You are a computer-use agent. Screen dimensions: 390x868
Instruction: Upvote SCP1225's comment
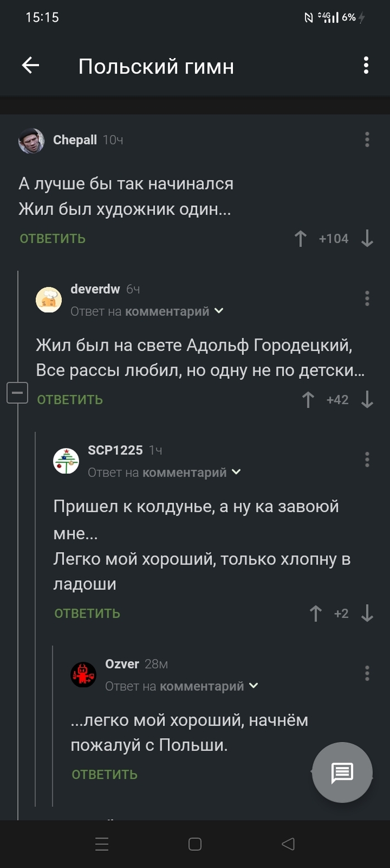315,613
